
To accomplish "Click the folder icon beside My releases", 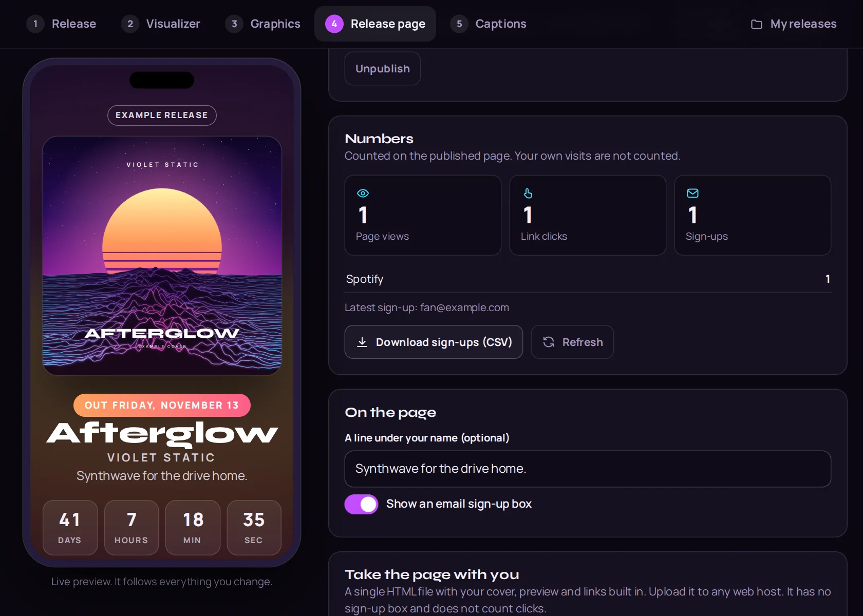I will coord(756,24).
